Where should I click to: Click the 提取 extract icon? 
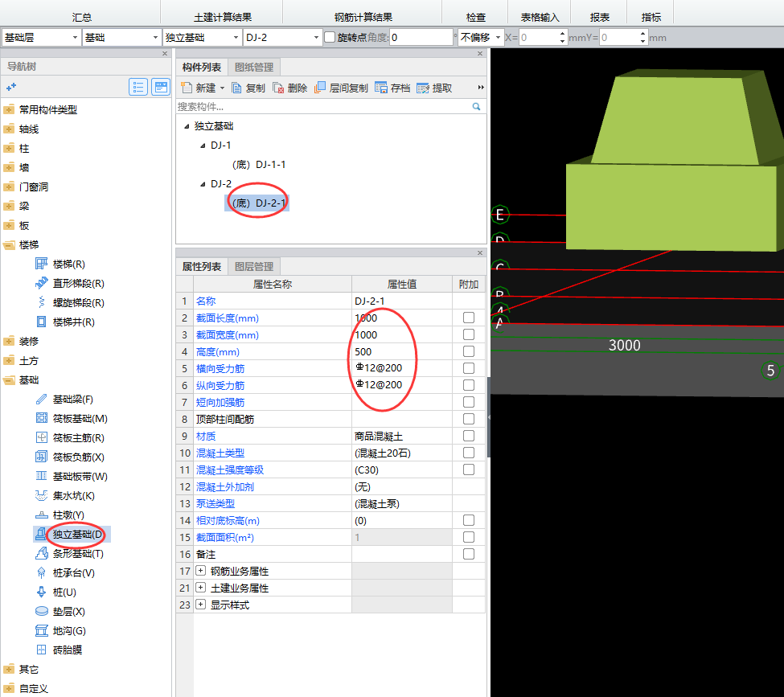click(x=423, y=88)
